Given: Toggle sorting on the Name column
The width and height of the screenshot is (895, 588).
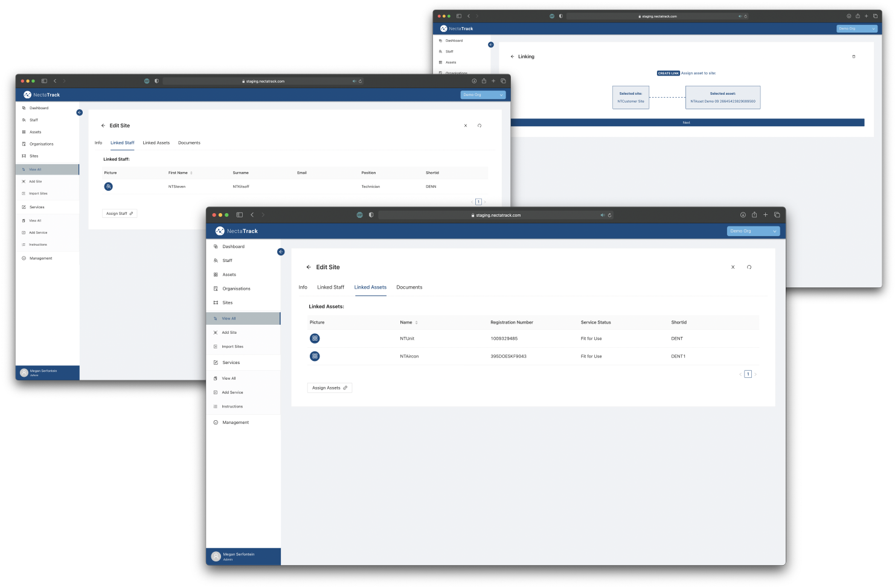Looking at the screenshot, I should [417, 322].
